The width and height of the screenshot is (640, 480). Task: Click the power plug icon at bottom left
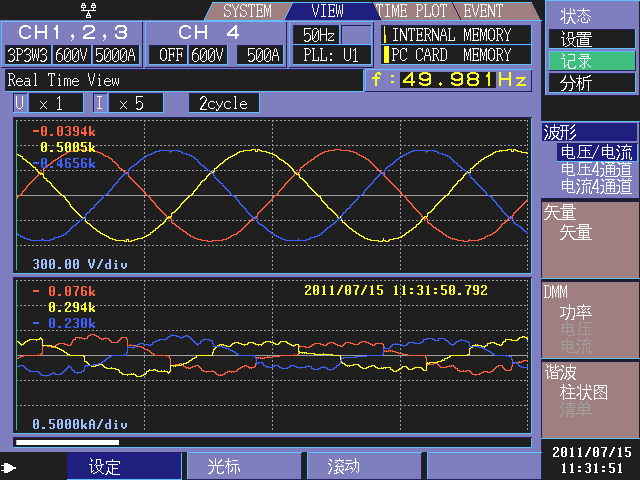coord(9,467)
